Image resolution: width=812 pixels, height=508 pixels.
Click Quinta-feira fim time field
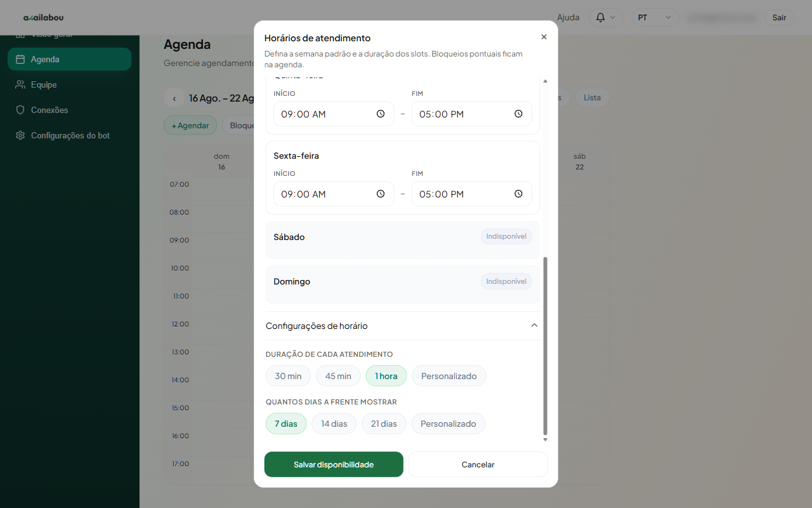[471, 114]
